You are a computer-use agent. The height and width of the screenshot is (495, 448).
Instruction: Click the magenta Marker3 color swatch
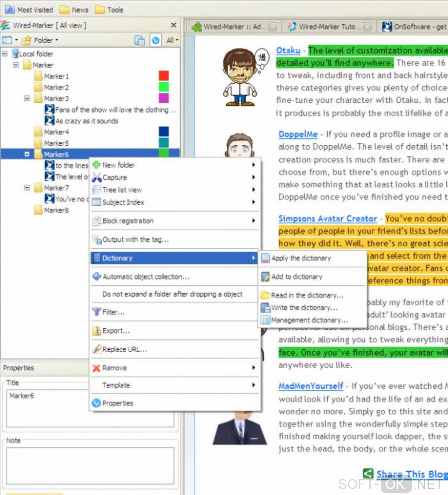pos(164,98)
